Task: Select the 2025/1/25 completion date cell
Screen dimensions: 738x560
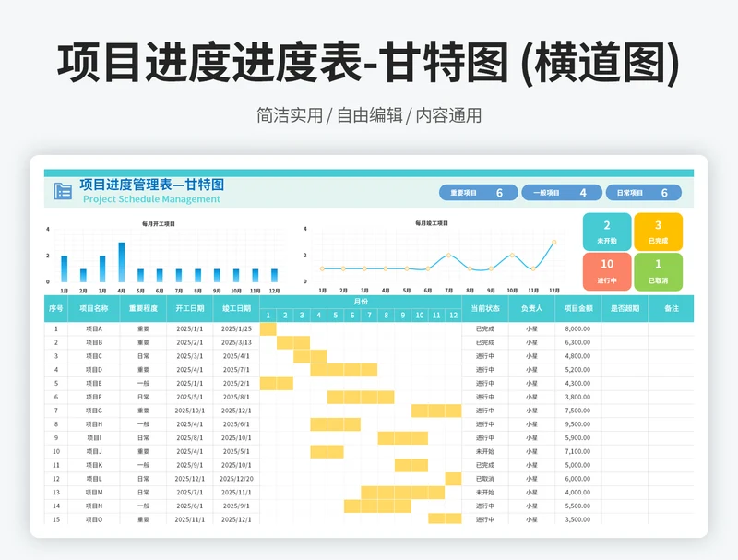Action: [x=236, y=329]
